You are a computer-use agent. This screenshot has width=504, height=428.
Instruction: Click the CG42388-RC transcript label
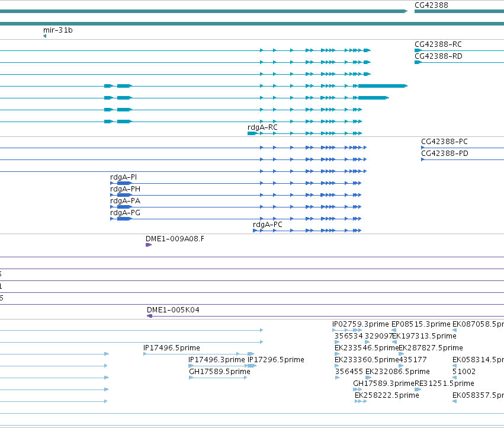438,44
